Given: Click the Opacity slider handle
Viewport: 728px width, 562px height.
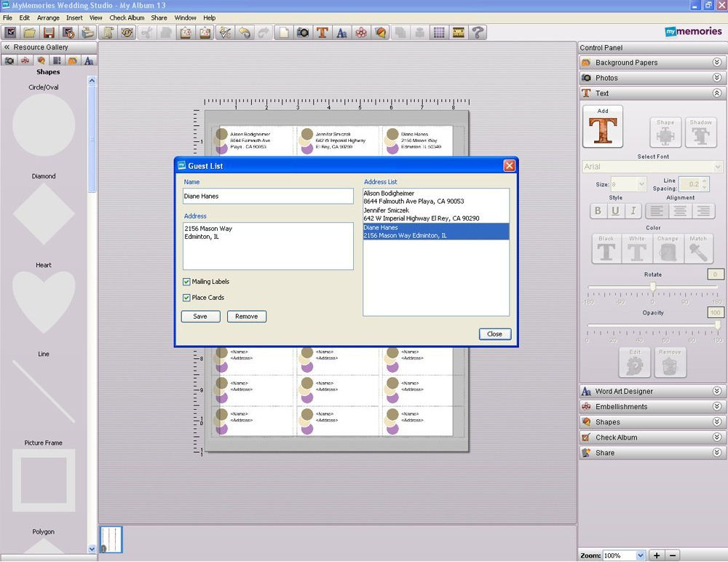Looking at the screenshot, I should point(718,325).
